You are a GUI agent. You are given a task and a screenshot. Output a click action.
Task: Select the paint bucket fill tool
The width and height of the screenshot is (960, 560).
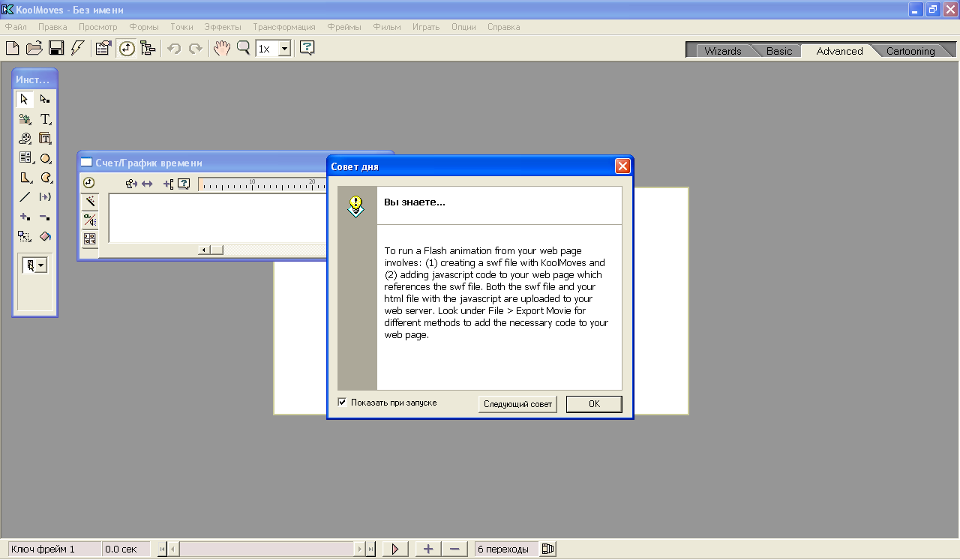45,236
